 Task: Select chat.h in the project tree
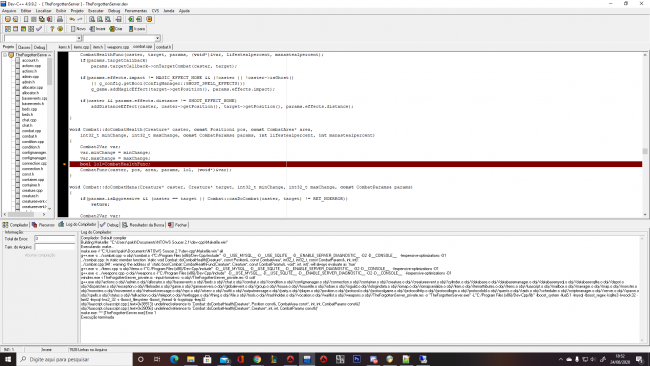(x=27, y=125)
